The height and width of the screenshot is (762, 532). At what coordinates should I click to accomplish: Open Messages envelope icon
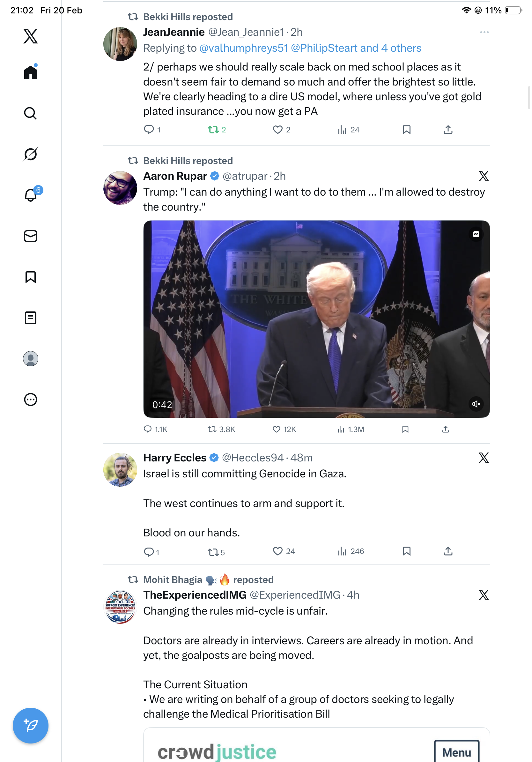point(31,236)
